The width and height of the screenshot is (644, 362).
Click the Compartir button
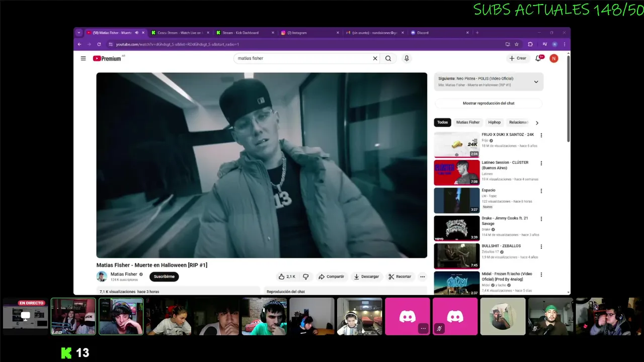coord(332,277)
